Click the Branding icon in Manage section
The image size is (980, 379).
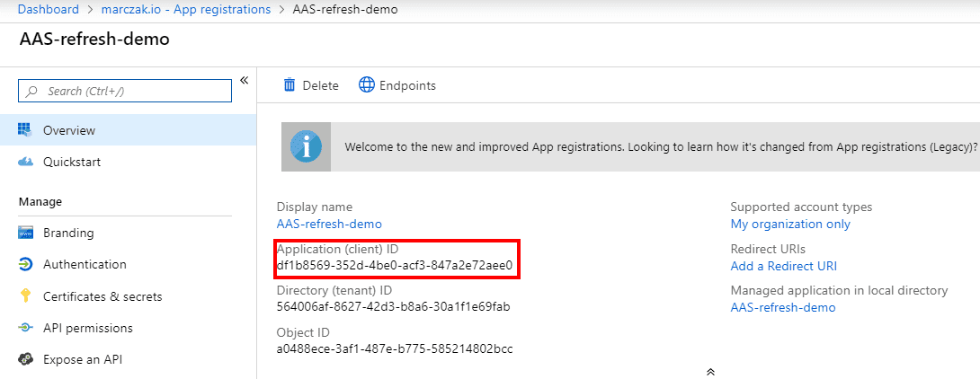coord(25,234)
